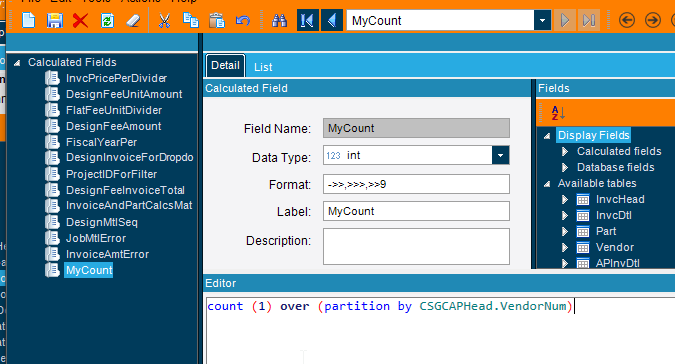Screen dimensions: 675x364
Task: Expand the Part table node
Action: (565, 231)
